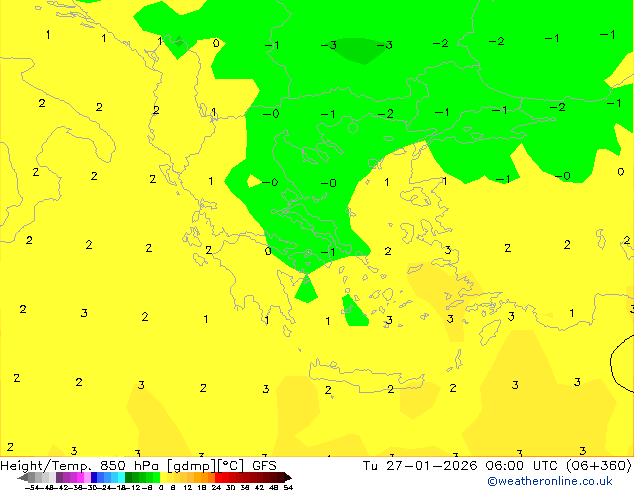This screenshot has height=490, width=634.
Task: Pick the cyan swatch in the color scale
Action: pos(121,477)
